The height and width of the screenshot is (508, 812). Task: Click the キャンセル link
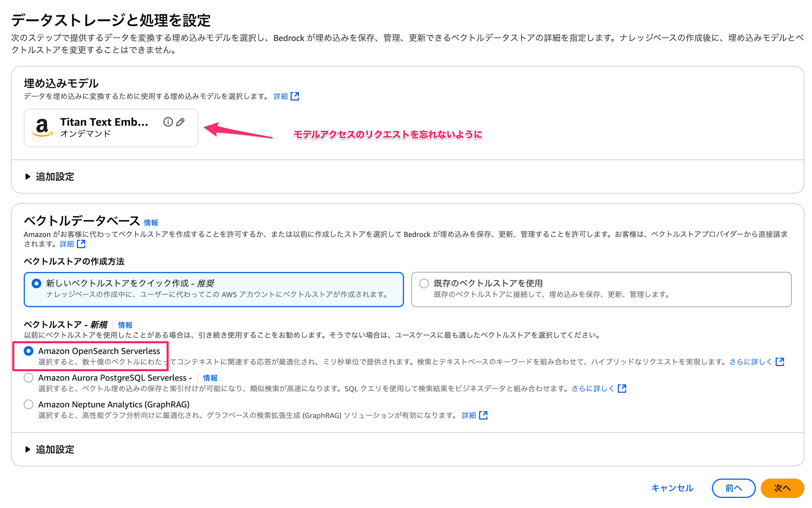point(672,488)
